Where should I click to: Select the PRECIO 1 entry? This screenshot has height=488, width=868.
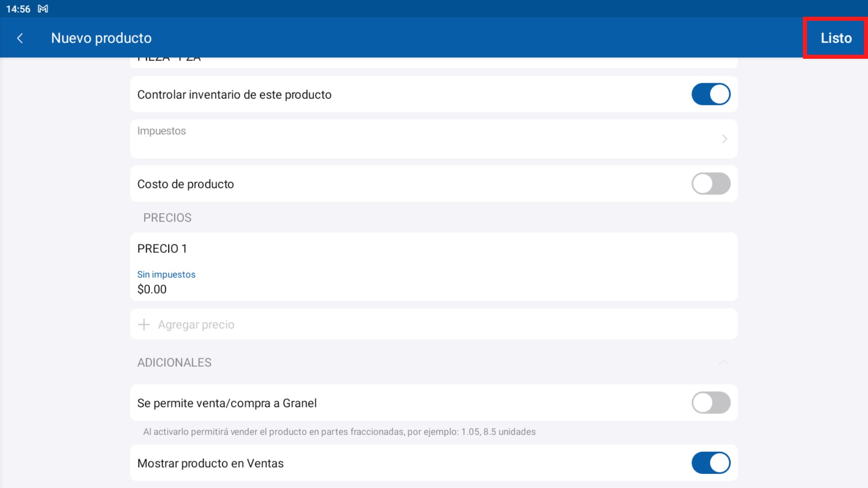tap(162, 248)
